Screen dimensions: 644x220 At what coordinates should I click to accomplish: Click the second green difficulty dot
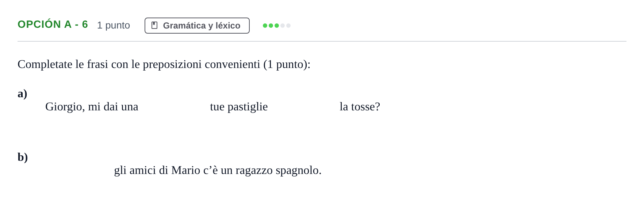(271, 26)
